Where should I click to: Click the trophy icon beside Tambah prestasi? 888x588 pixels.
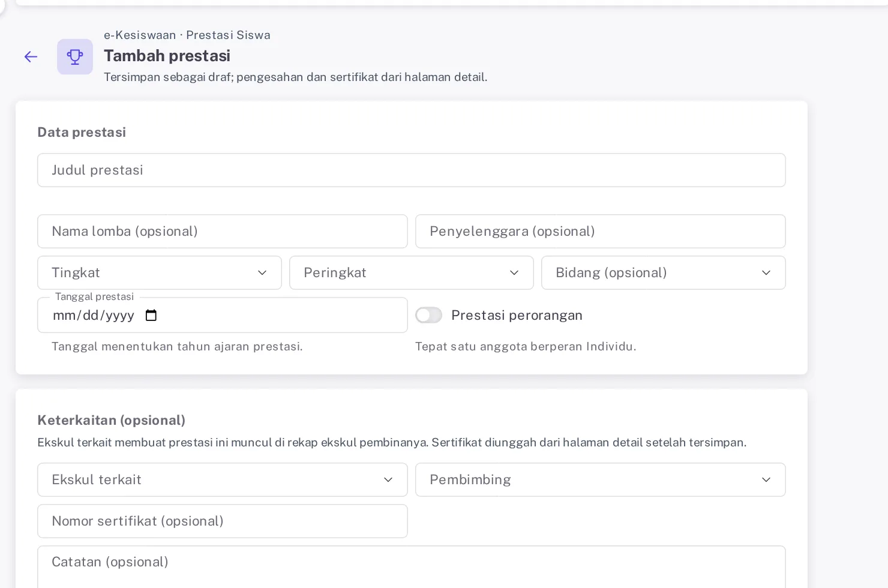pyautogui.click(x=75, y=57)
